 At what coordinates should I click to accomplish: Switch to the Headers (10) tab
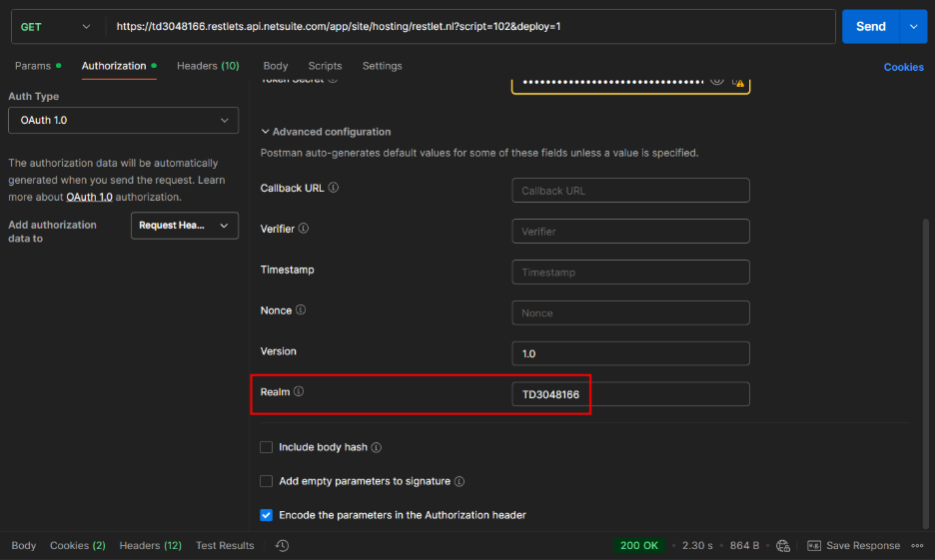[208, 66]
